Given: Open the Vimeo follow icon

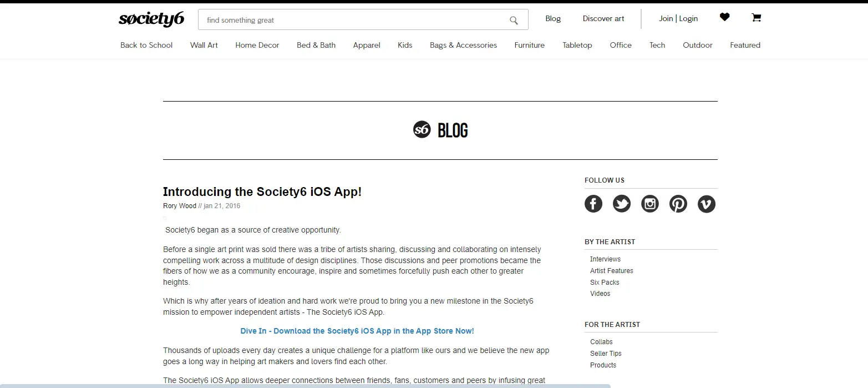Looking at the screenshot, I should coord(707,204).
